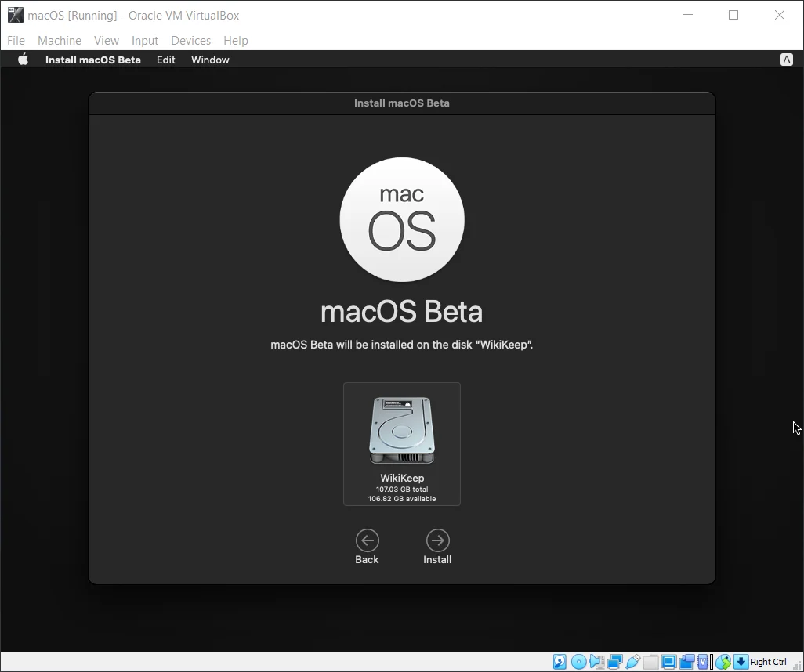Close the VirtualBox window
The width and height of the screenshot is (804, 672).
click(x=780, y=15)
